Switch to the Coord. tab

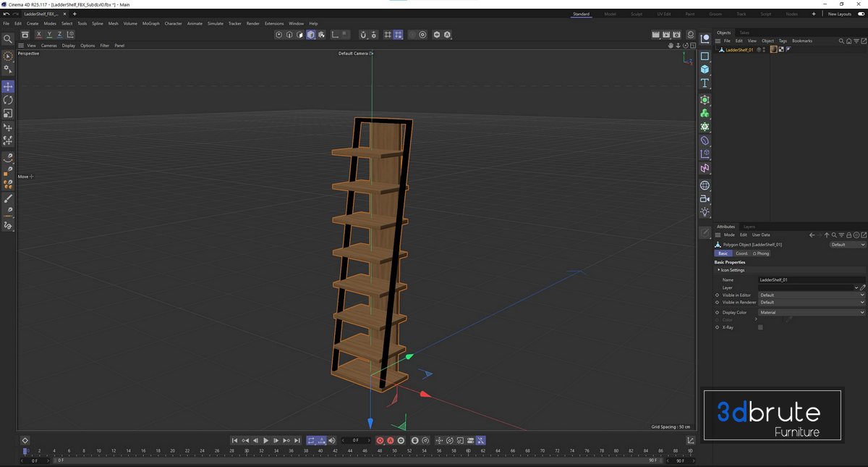tap(742, 253)
